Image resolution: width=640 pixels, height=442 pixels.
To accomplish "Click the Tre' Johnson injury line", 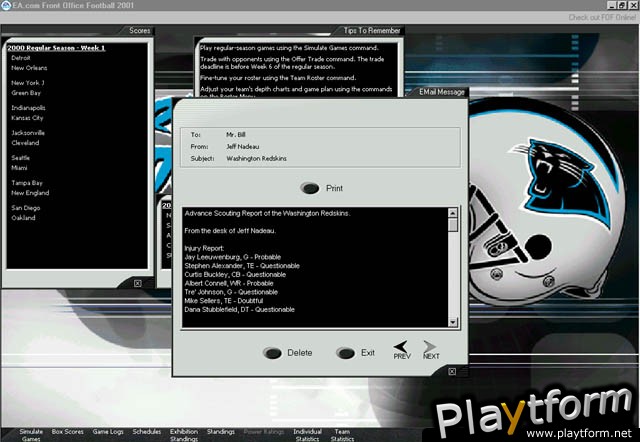I will pos(231,292).
